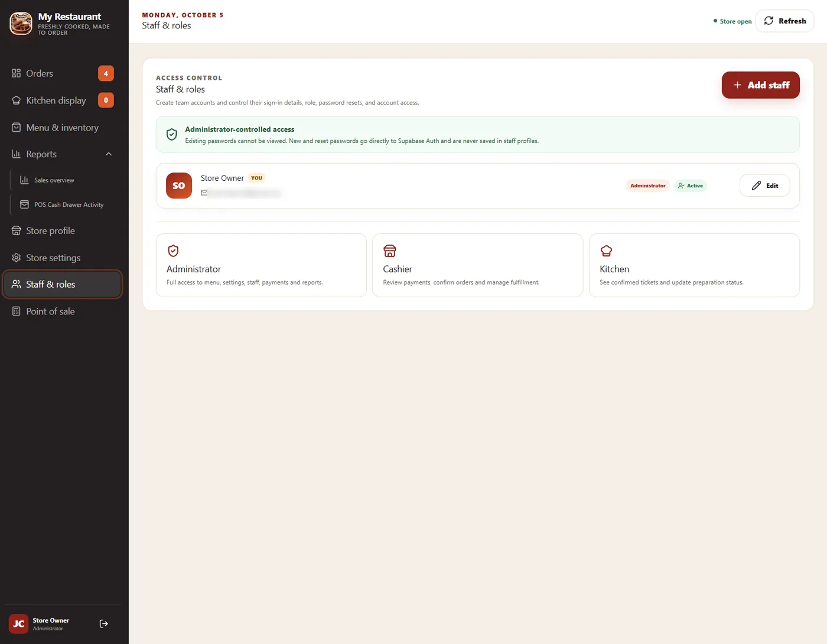
Task: Click the POS Cash Drawer Activity icon
Action: (24, 204)
